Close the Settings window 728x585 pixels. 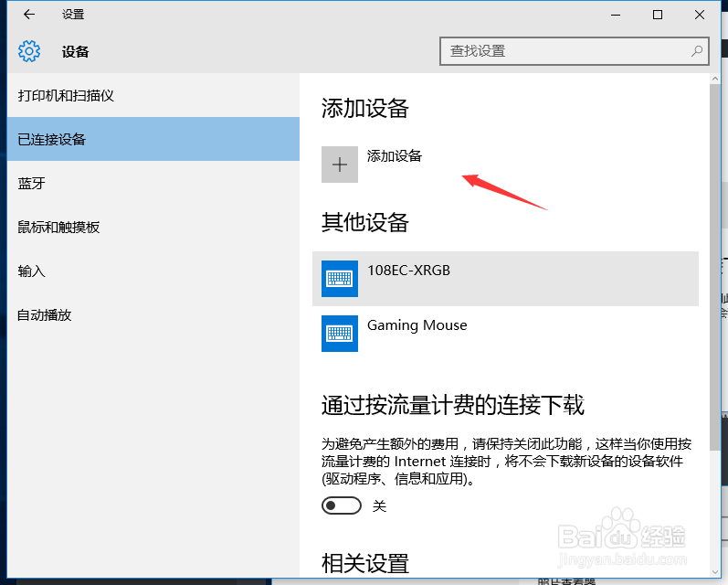(x=700, y=15)
